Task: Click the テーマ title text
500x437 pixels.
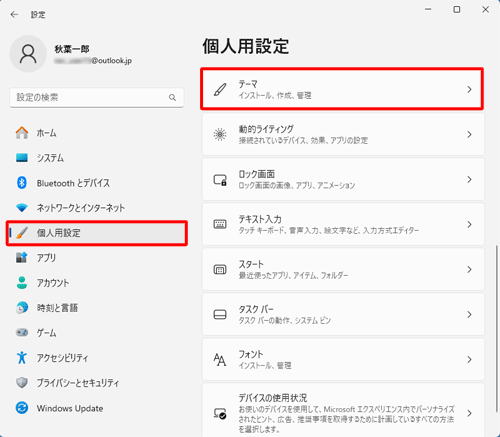Action: [x=248, y=84]
